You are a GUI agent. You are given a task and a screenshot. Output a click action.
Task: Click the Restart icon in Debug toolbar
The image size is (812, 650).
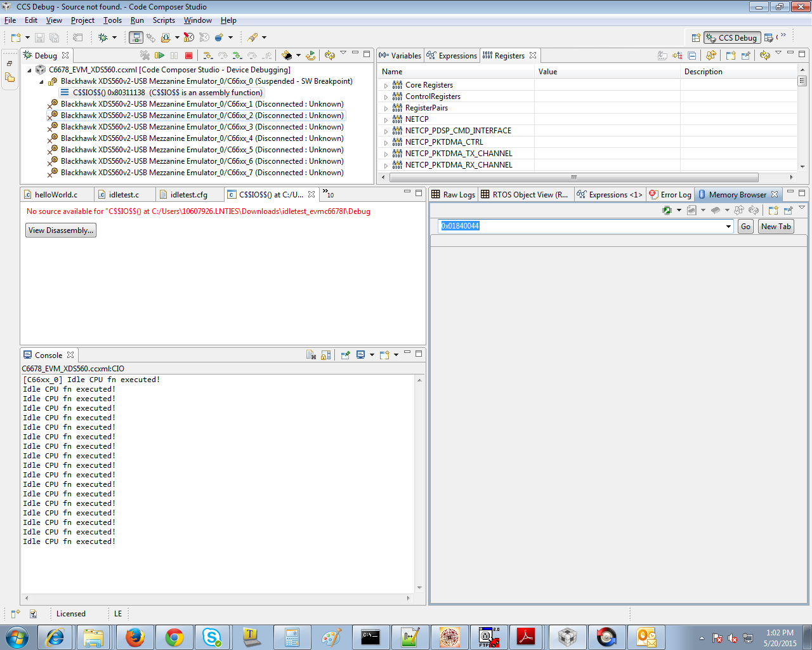[311, 55]
